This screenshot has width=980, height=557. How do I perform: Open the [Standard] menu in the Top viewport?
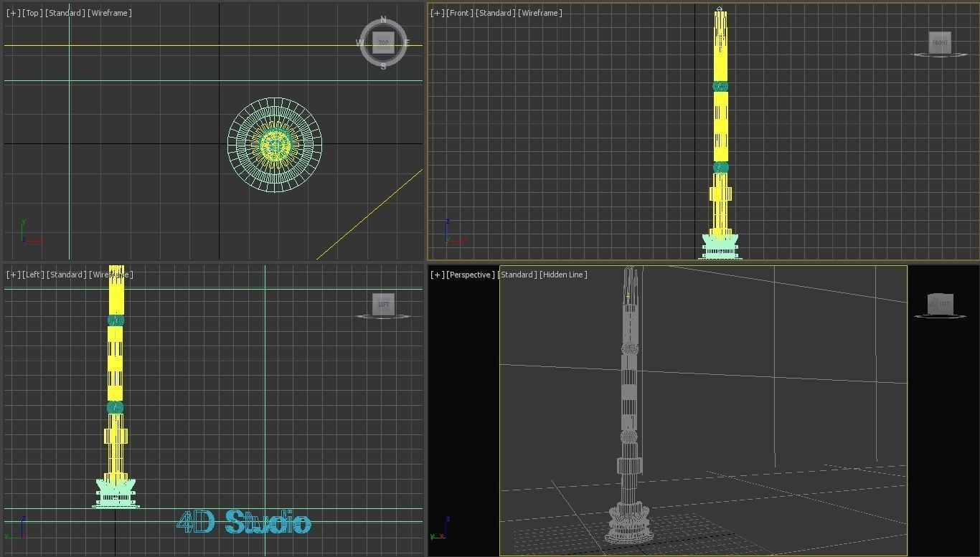point(65,13)
